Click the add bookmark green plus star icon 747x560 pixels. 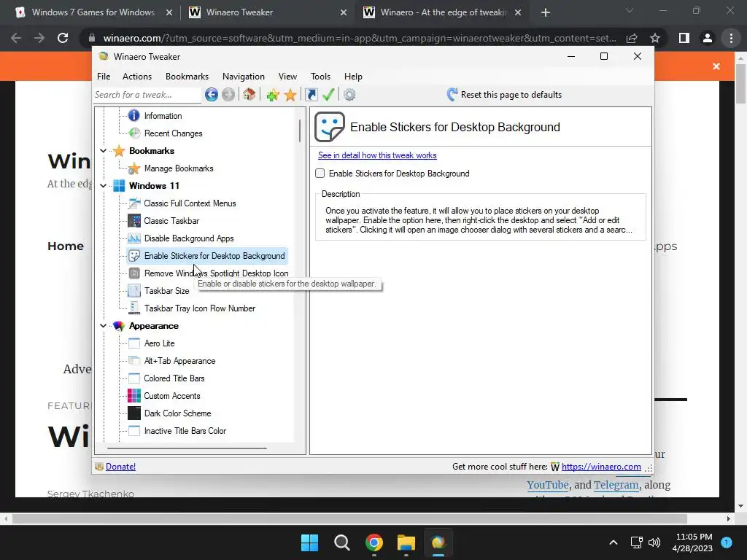tap(273, 95)
